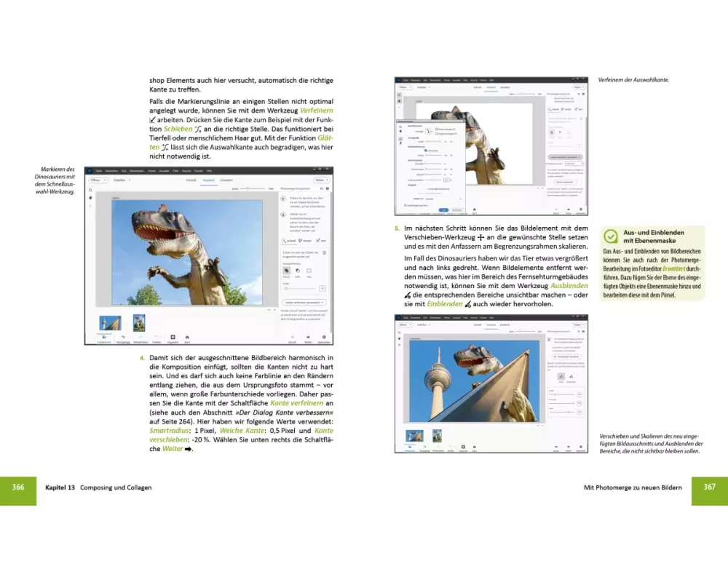
Task: Tick Original anzeigen in the Kante verfeinern dialog
Action: tap(436, 134)
